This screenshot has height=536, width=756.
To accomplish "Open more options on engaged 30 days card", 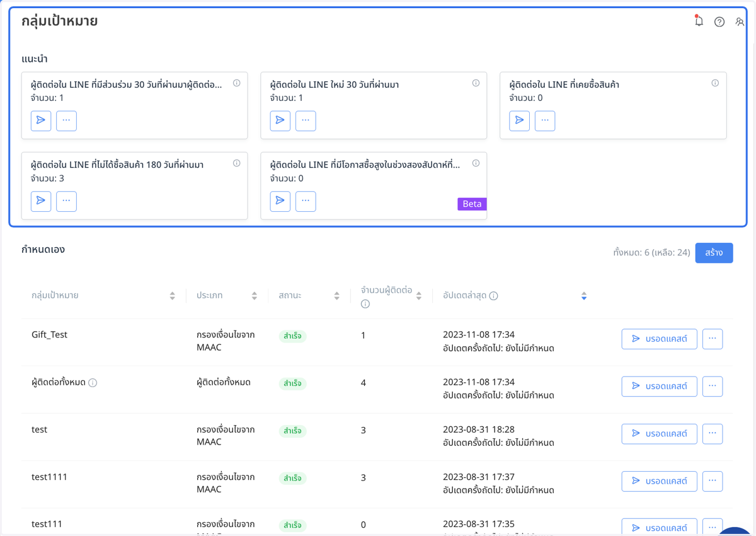I will (x=66, y=120).
